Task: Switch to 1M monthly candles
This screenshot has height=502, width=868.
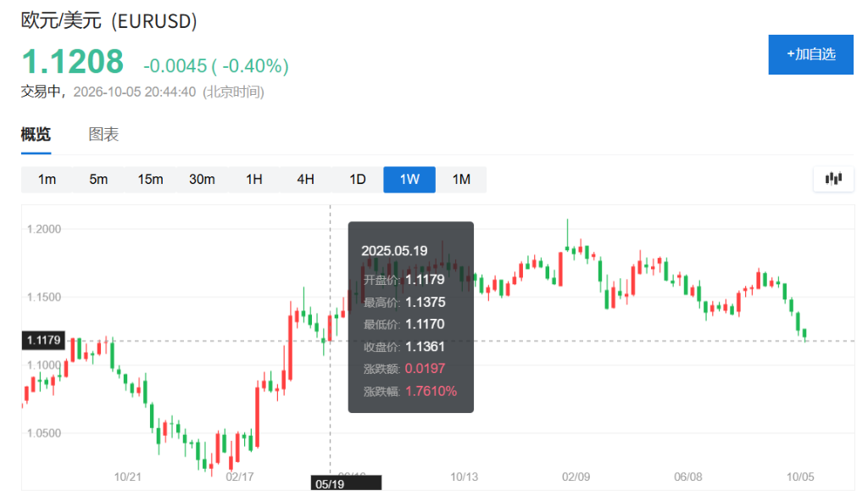Action: [461, 180]
